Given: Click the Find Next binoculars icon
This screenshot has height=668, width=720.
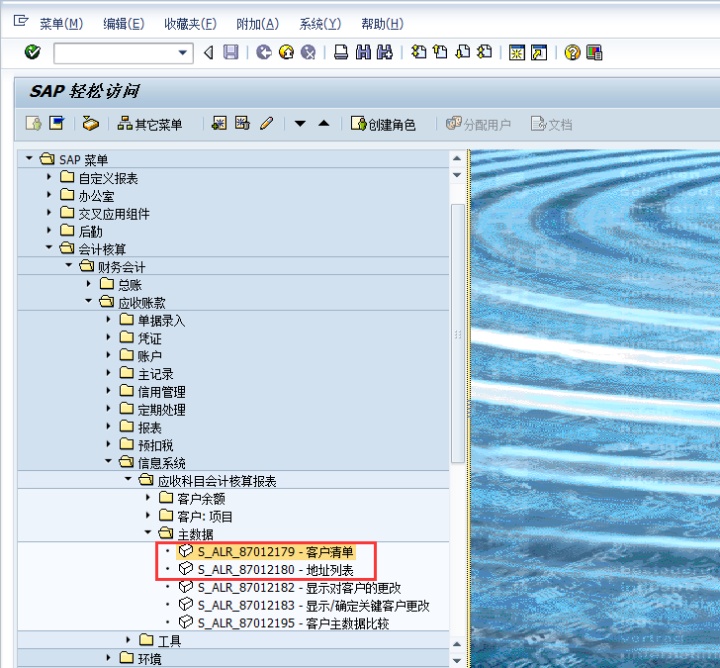Looking at the screenshot, I should pyautogui.click(x=384, y=52).
